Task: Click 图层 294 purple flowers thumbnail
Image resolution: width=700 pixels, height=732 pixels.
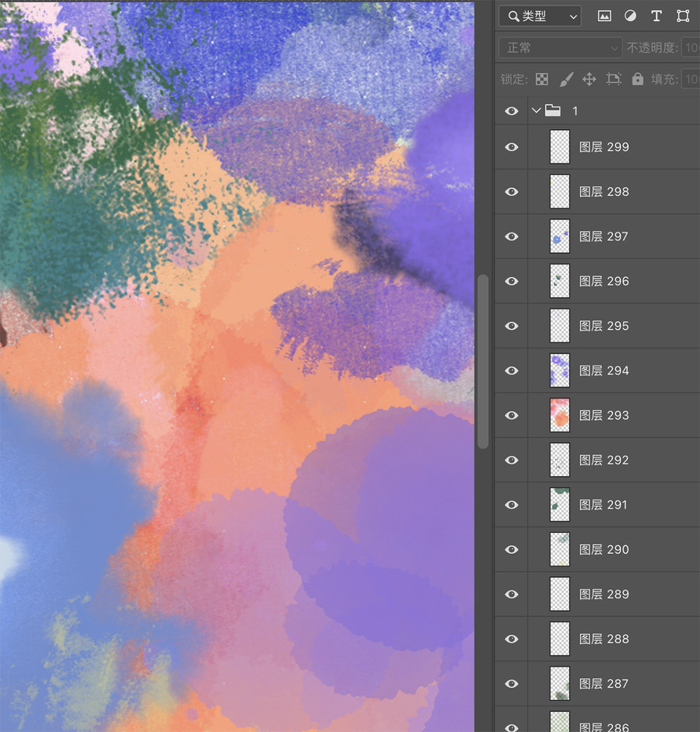Action: (x=559, y=371)
